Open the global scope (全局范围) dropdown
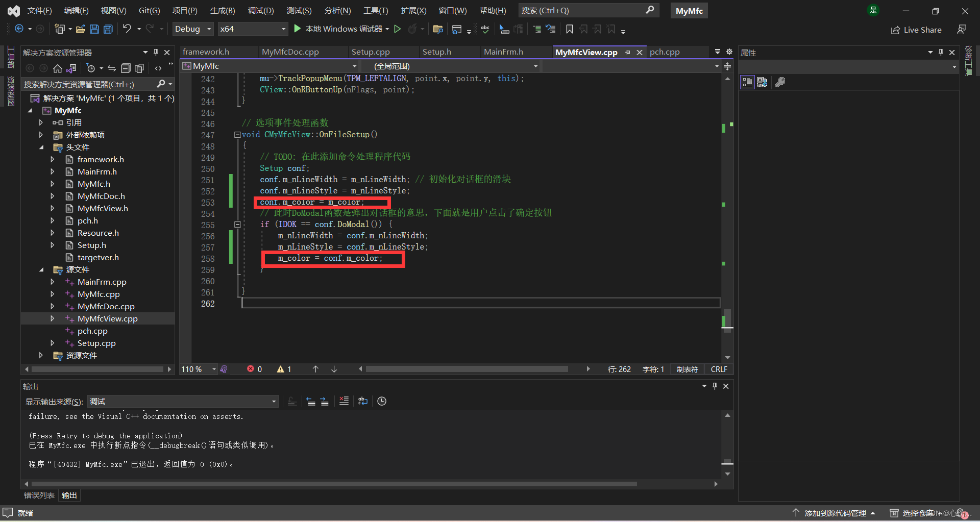Screen dimensions: 980x522 [x=450, y=66]
